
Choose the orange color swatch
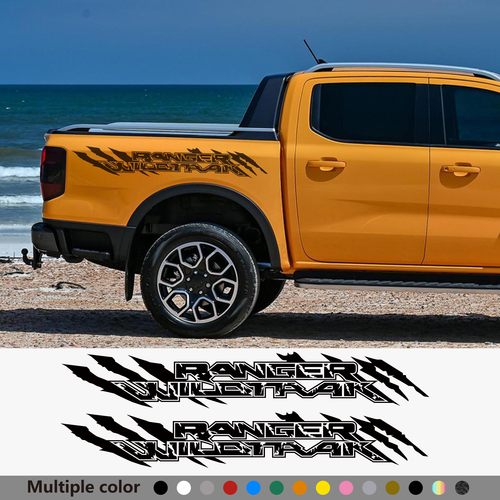[300, 488]
